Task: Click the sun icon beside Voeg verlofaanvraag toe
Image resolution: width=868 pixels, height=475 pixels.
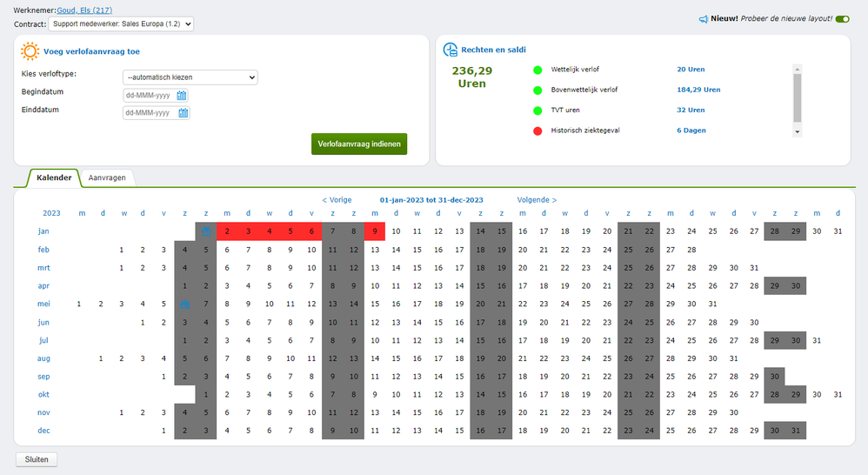Action: pos(30,51)
